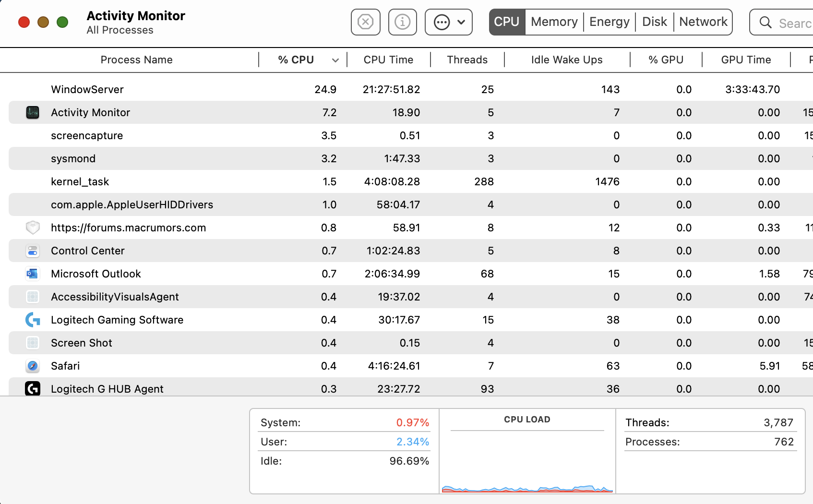Screen dimensions: 813x504
Task: Click the Microsoft Outlook icon
Action: coord(33,274)
